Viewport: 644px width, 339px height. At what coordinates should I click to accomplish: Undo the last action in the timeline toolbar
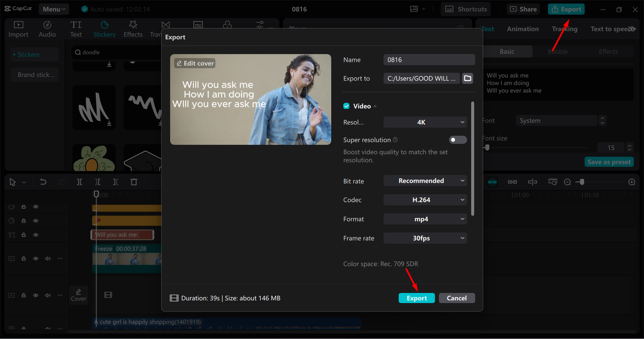43,182
